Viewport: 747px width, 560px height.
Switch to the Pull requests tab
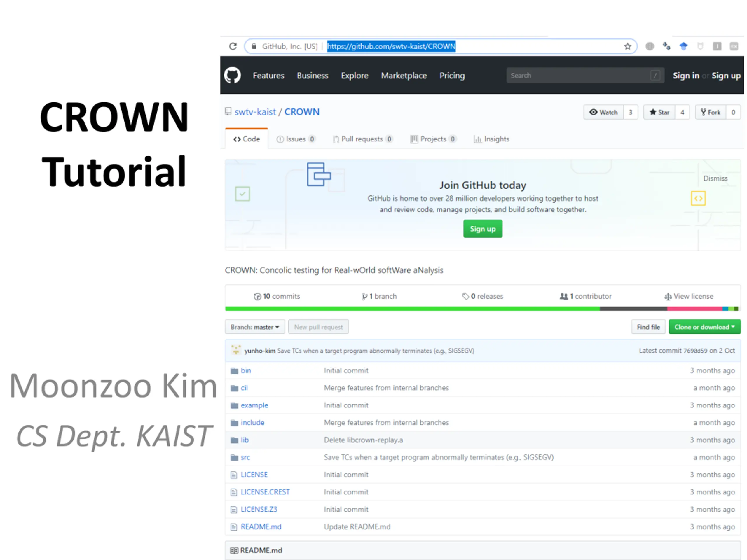click(x=362, y=139)
